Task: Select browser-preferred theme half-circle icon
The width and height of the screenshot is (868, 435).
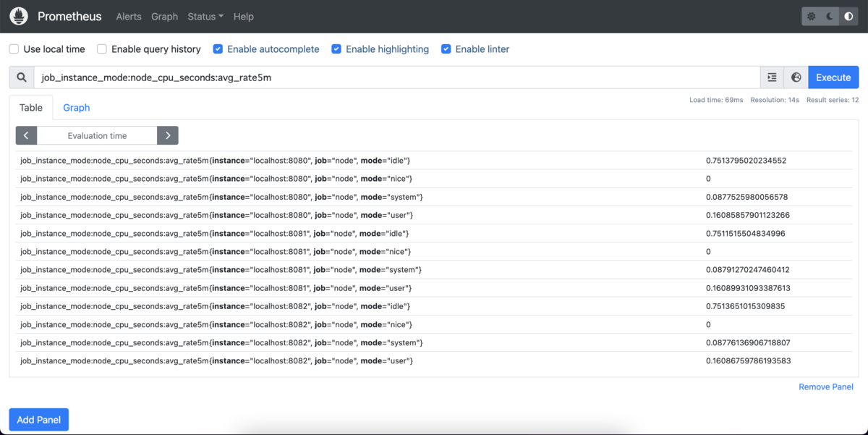Action: pyautogui.click(x=849, y=16)
